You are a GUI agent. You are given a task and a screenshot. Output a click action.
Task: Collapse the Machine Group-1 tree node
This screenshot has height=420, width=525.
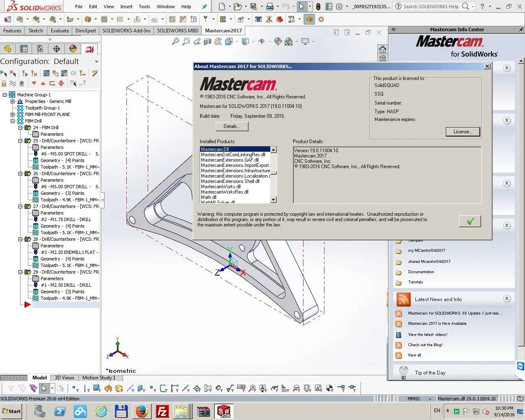[5, 95]
